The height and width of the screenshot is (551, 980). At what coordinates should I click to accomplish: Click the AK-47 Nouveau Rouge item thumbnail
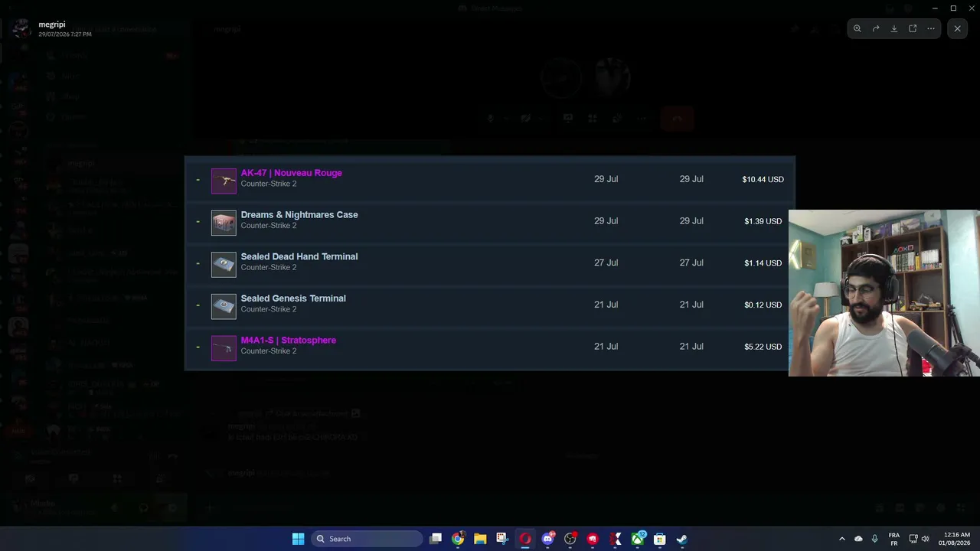pos(224,181)
